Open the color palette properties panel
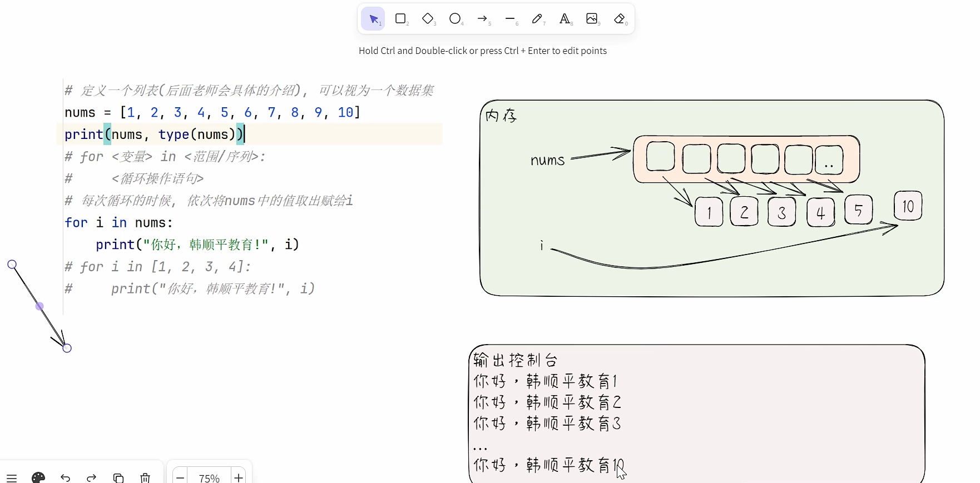The height and width of the screenshot is (483, 980). (x=38, y=477)
